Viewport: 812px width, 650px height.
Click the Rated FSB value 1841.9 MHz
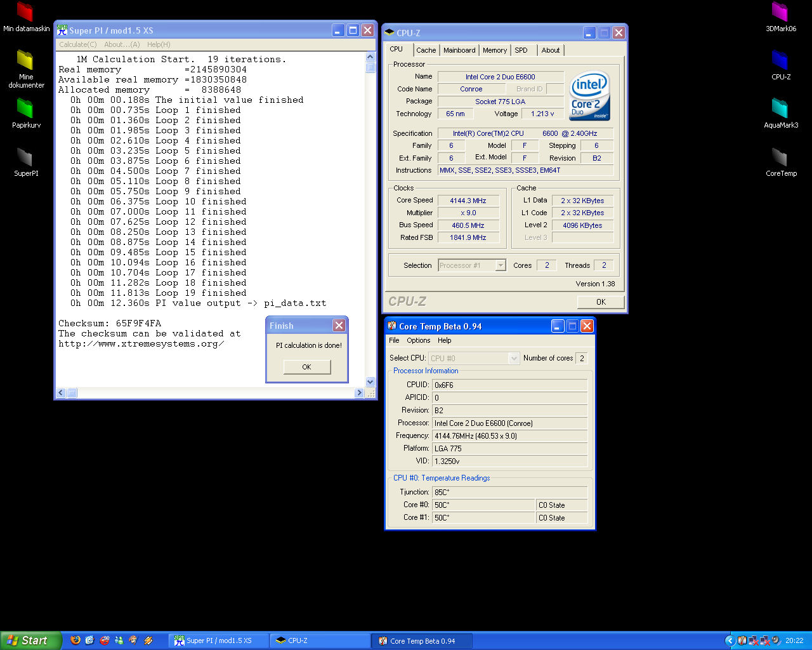coord(468,237)
